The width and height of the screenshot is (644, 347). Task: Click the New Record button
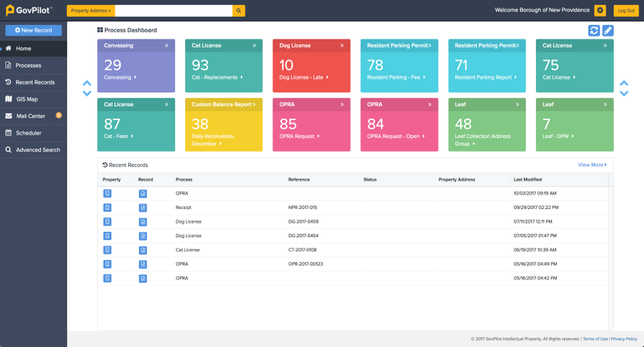coord(34,30)
